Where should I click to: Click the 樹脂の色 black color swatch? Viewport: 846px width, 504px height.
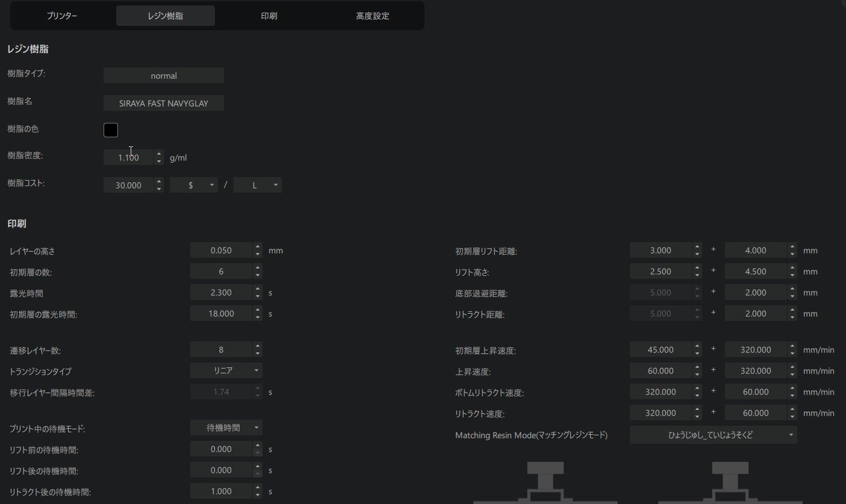click(111, 130)
